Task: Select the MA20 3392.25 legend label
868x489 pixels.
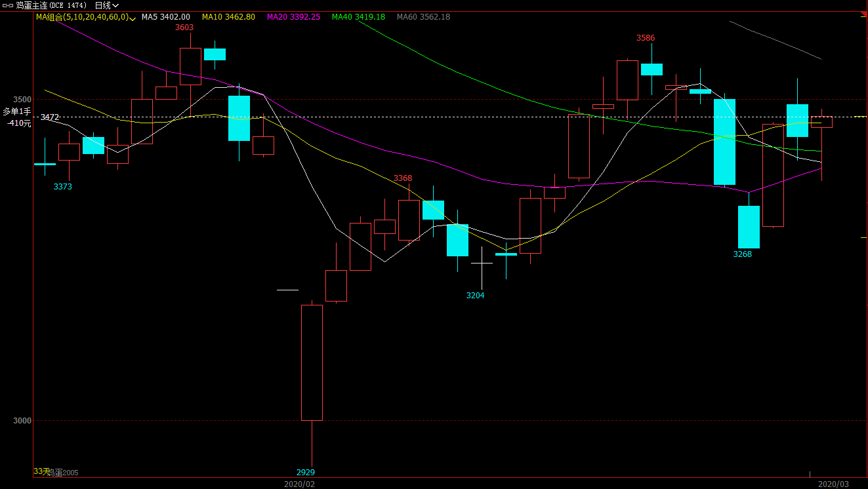Action: (293, 17)
